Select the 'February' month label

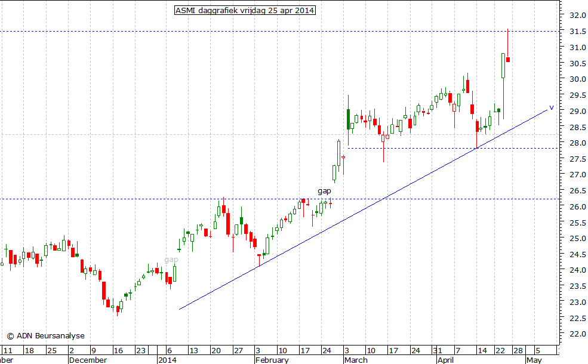pyautogui.click(x=272, y=360)
